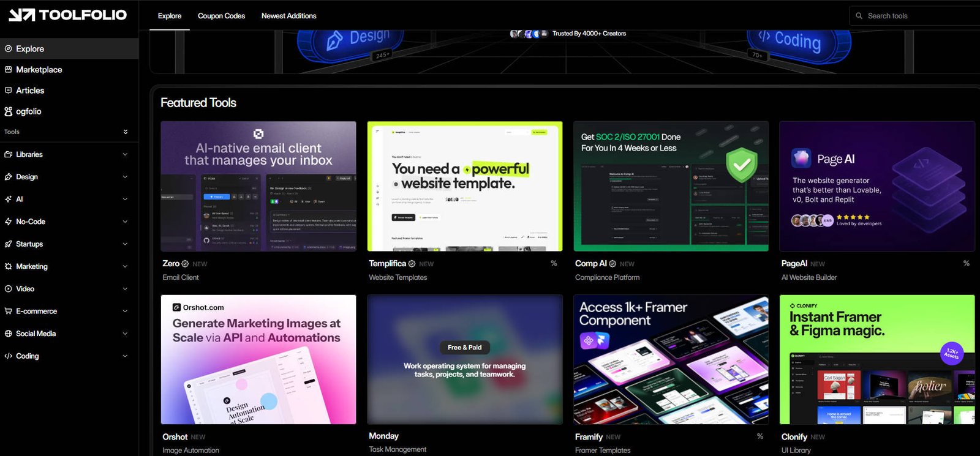Click the Coding brackets icon in sidebar

pyautogui.click(x=8, y=356)
